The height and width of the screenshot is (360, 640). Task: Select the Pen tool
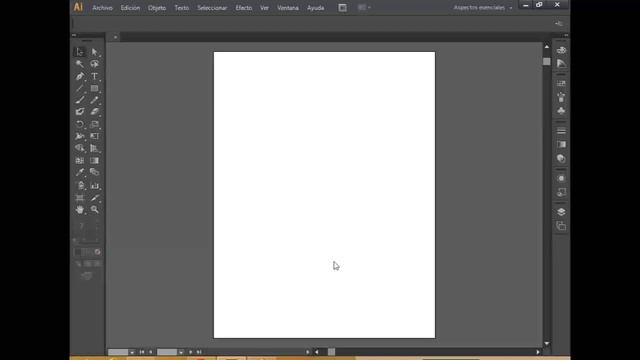click(x=80, y=76)
